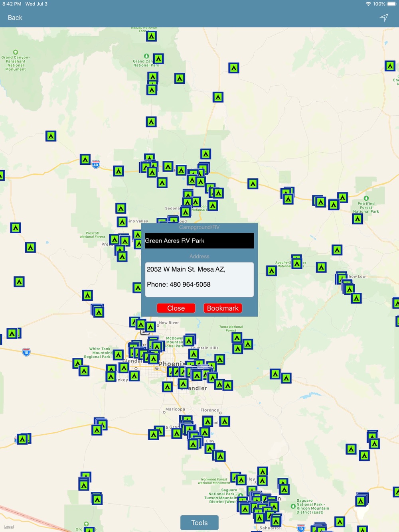The height and width of the screenshot is (532, 399).
Task: Click the Maricopa town label
Action: [175, 409]
